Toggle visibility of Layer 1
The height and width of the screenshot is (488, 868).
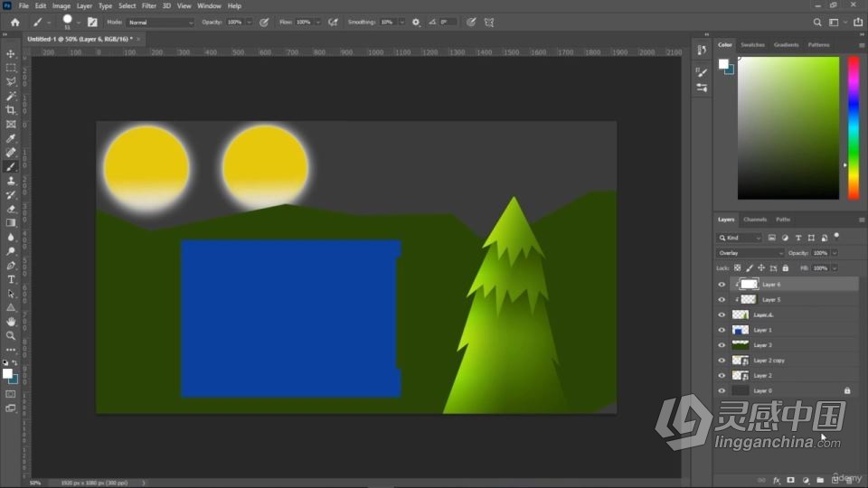click(x=722, y=330)
